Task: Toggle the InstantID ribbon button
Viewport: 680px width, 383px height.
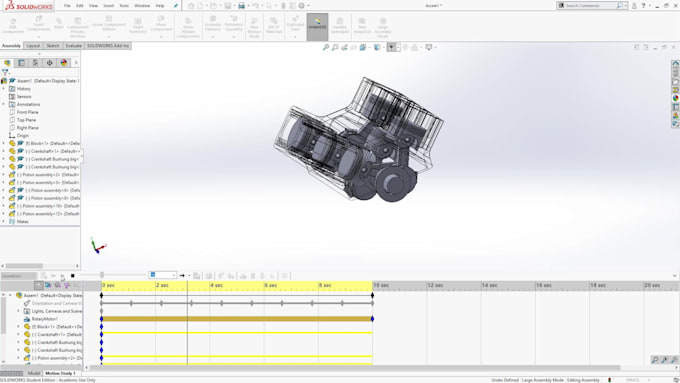Action: point(317,26)
